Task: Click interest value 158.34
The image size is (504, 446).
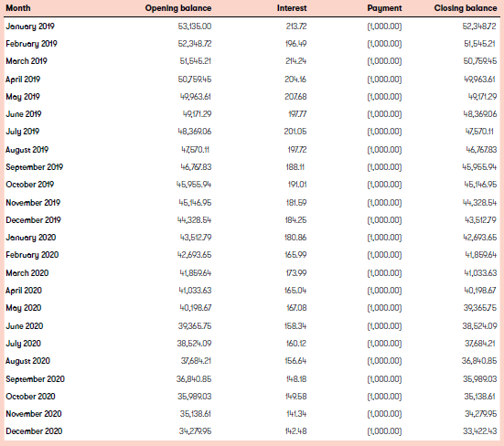Action: (295, 326)
